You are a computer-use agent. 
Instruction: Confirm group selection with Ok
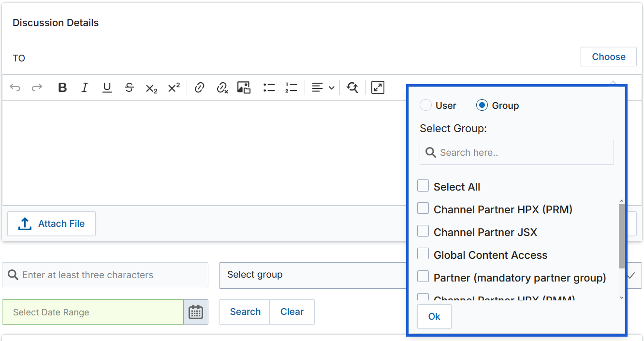[434, 316]
